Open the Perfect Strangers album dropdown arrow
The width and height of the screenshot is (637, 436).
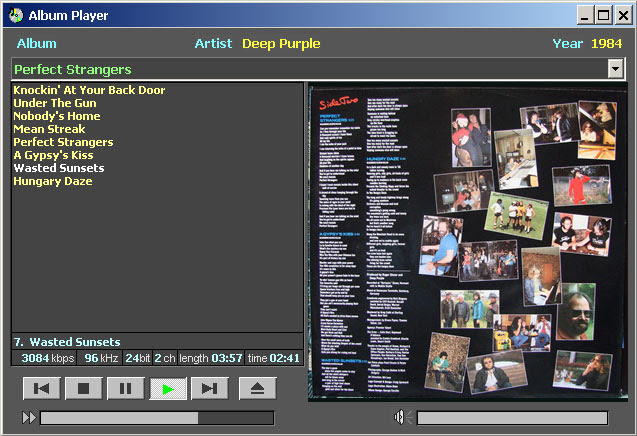pyautogui.click(x=615, y=69)
